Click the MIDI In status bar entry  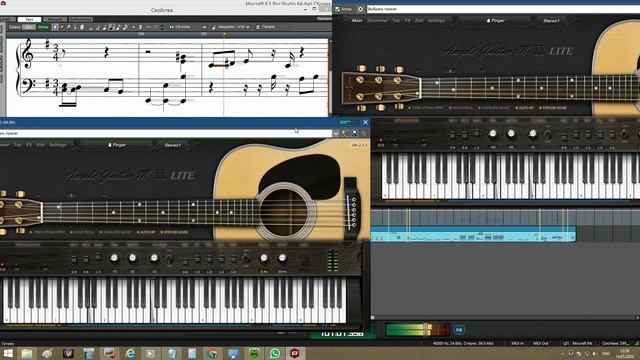click(x=517, y=344)
